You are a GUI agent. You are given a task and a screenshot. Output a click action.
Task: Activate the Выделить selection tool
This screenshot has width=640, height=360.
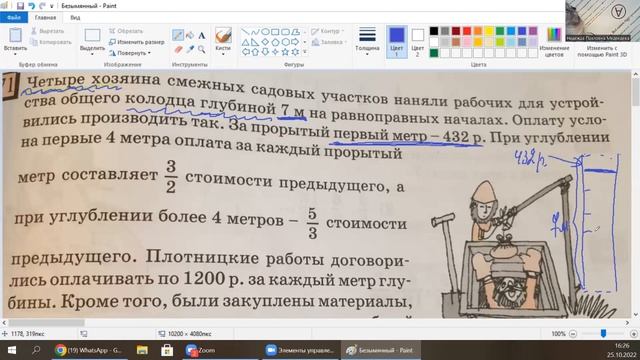pyautogui.click(x=92, y=36)
